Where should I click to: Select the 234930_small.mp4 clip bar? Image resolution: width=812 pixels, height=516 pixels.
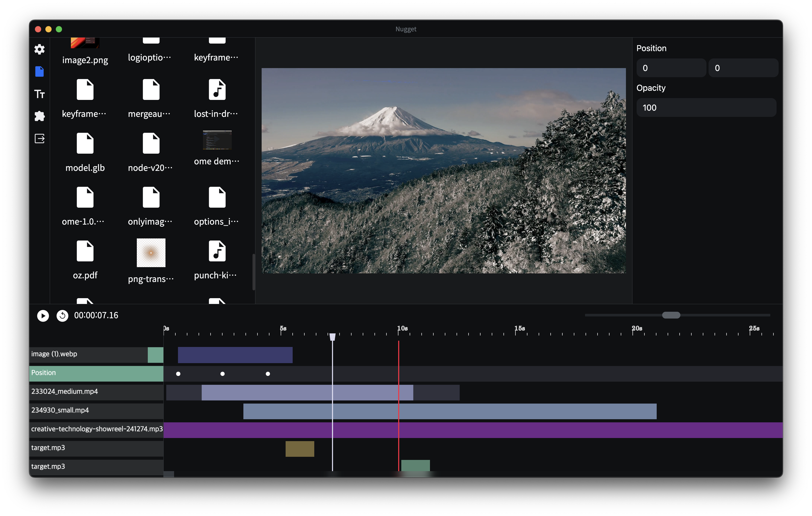[450, 411]
